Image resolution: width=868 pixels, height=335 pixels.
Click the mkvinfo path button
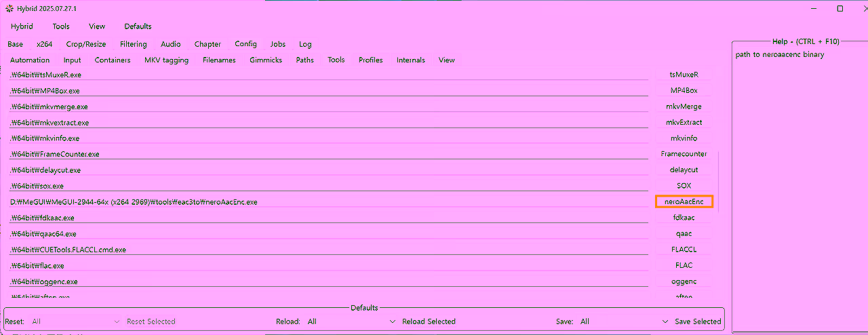(x=684, y=138)
